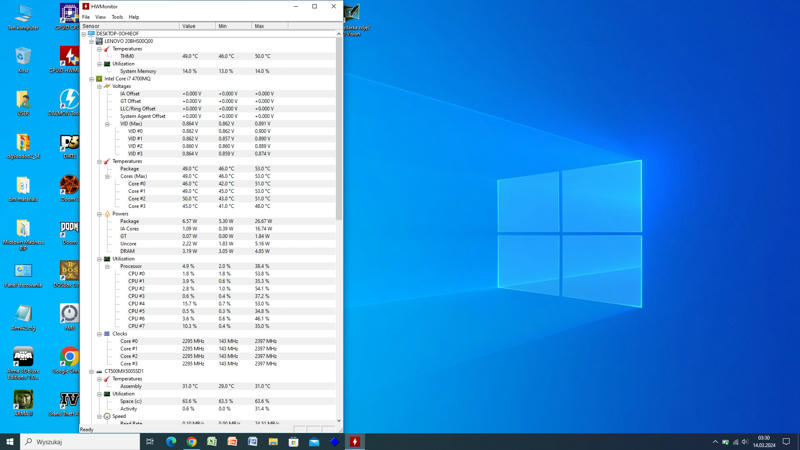800x450 pixels.
Task: Collapse the Processor utilization subgroup
Action: (x=107, y=266)
